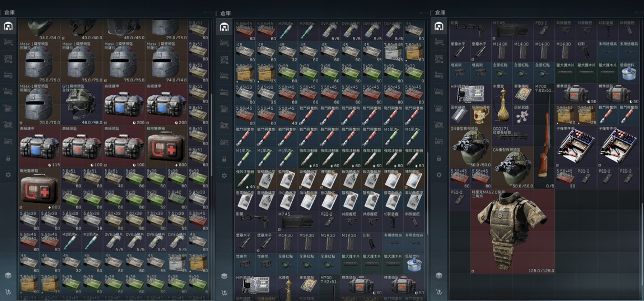Click the sort arrow icon at left sidebar bottom
The height and width of the screenshot is (301, 644).
[x=8, y=292]
